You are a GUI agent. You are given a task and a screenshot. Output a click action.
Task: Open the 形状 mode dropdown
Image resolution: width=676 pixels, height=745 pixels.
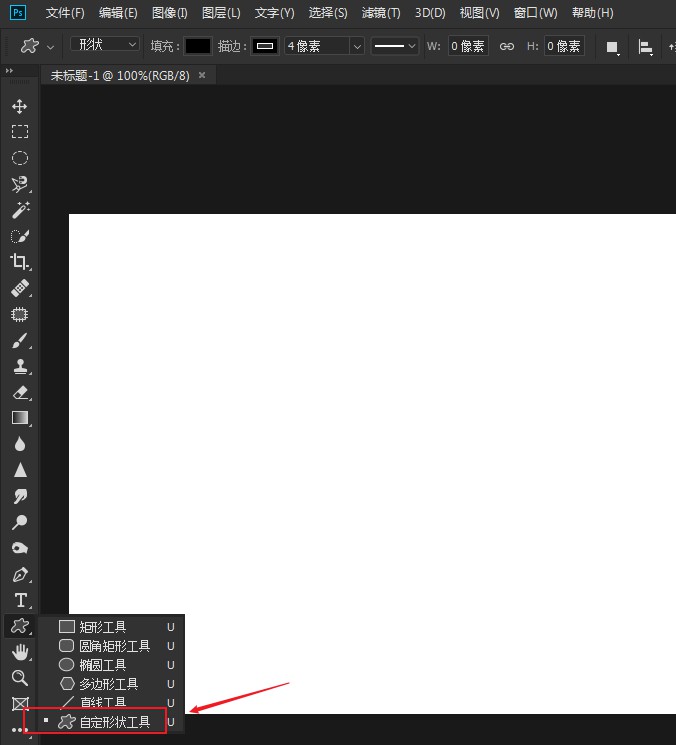coord(105,44)
